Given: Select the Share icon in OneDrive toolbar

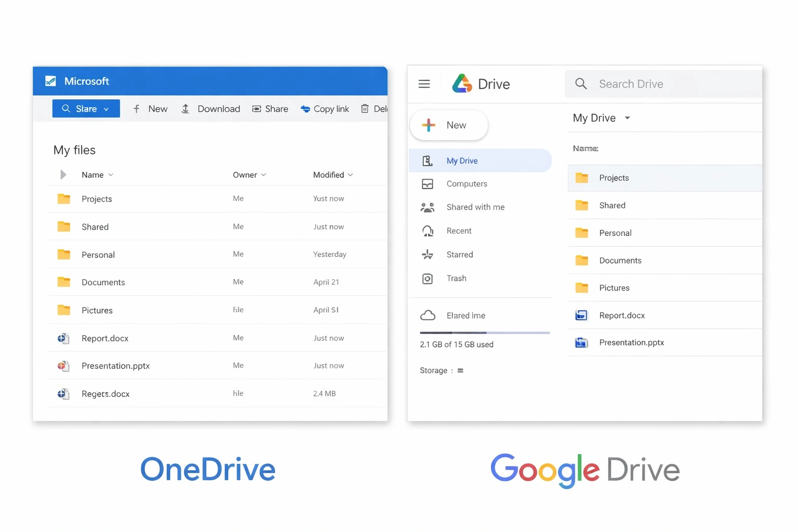Looking at the screenshot, I should (x=257, y=109).
